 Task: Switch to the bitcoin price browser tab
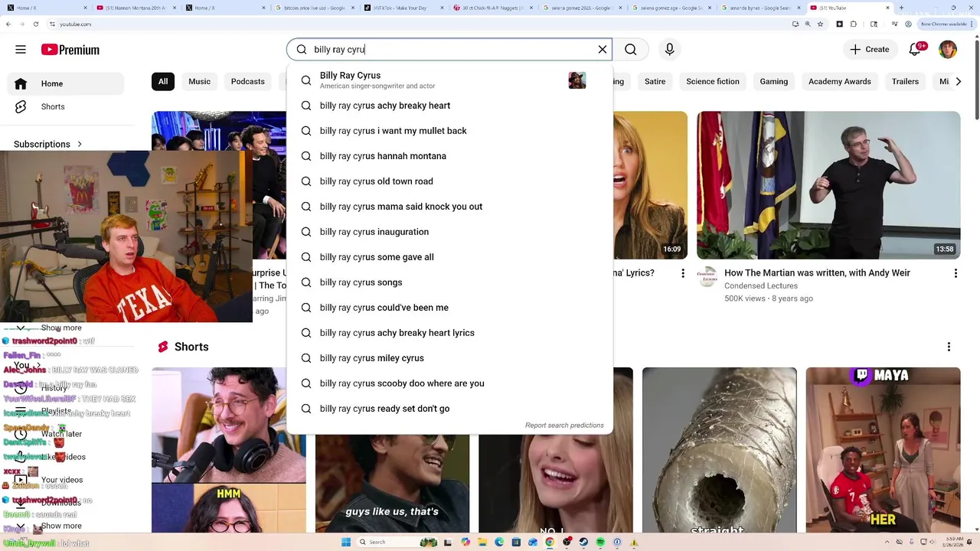[x=314, y=8]
